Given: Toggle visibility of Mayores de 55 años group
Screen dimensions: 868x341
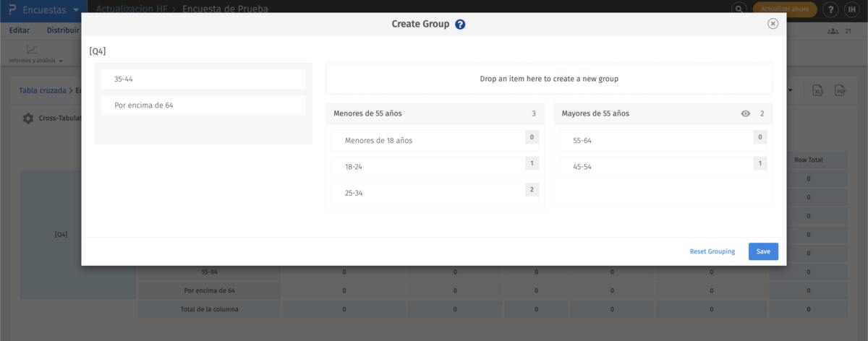Looking at the screenshot, I should point(746,113).
